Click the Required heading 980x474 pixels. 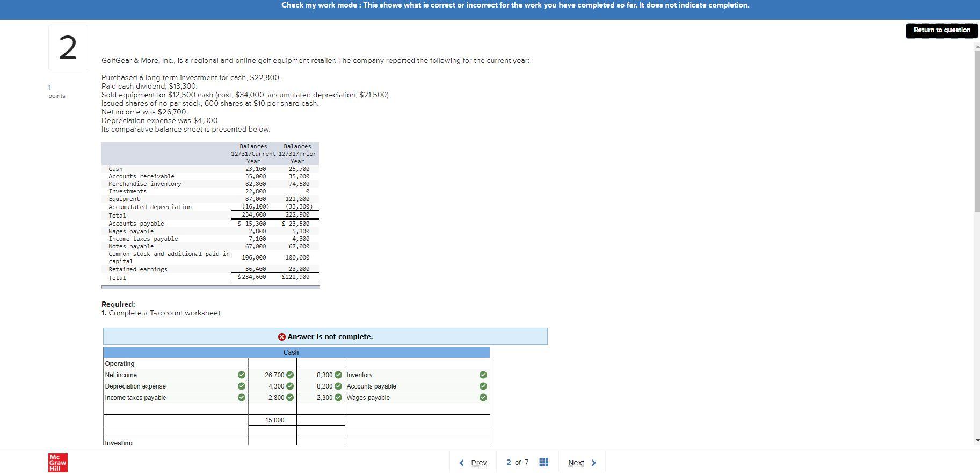118,305
